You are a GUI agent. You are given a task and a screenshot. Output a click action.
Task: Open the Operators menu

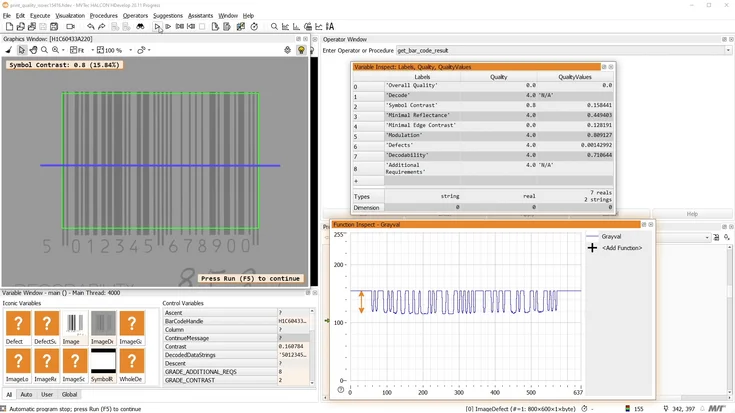135,16
